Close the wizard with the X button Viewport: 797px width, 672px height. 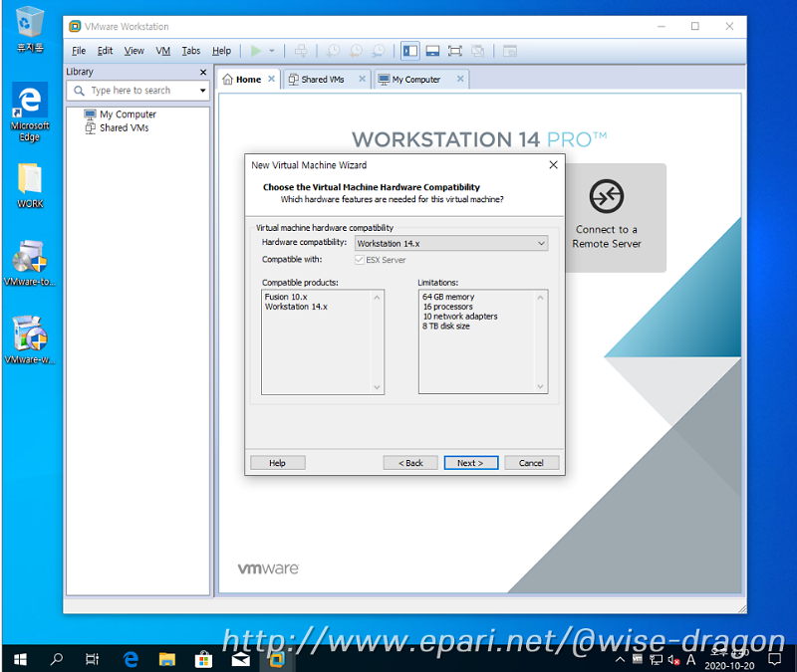pos(554,164)
